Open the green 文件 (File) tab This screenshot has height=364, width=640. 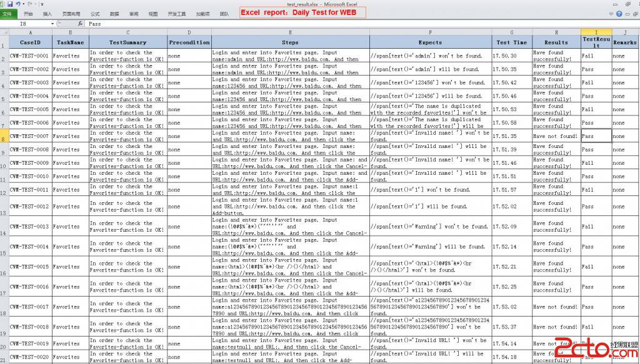point(8,14)
